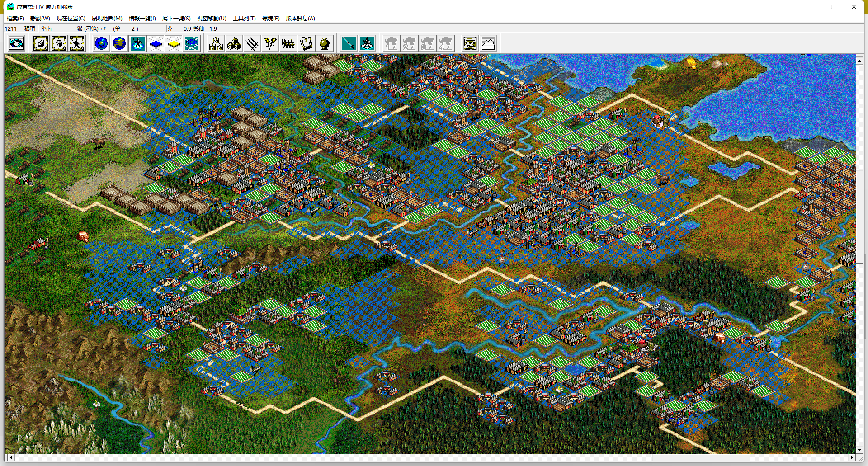
Task: Toggle the blue diamond tile overlay
Action: tap(156, 44)
